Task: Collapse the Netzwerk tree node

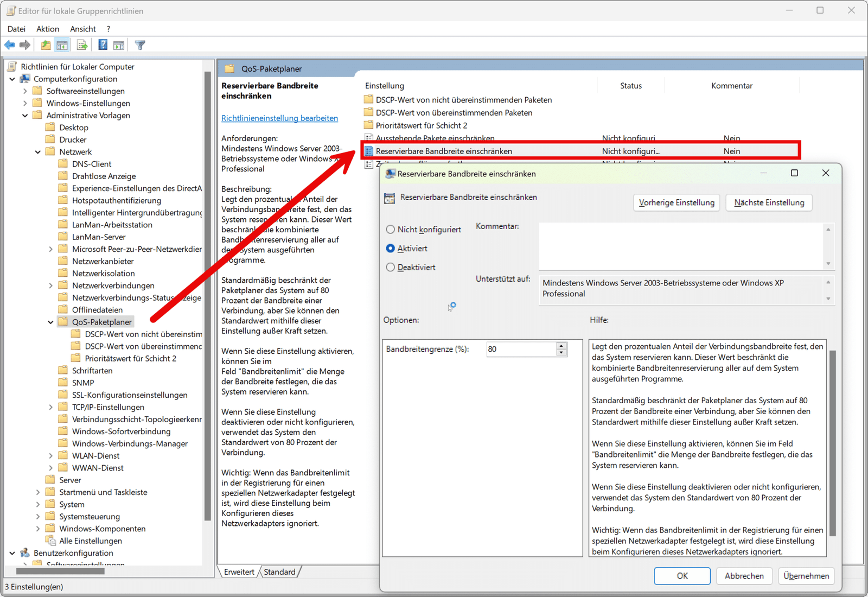Action: [37, 151]
